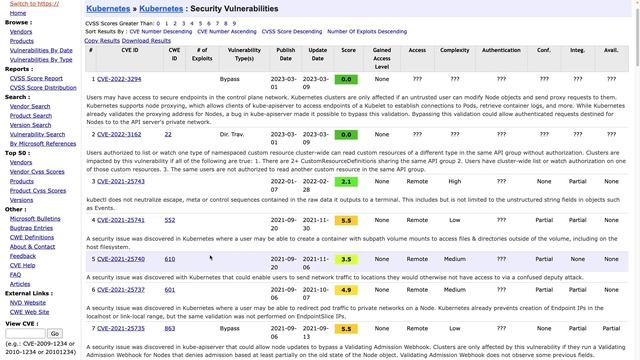The image size is (640, 360).
Task: Open About & Contact link
Action: click(32, 247)
